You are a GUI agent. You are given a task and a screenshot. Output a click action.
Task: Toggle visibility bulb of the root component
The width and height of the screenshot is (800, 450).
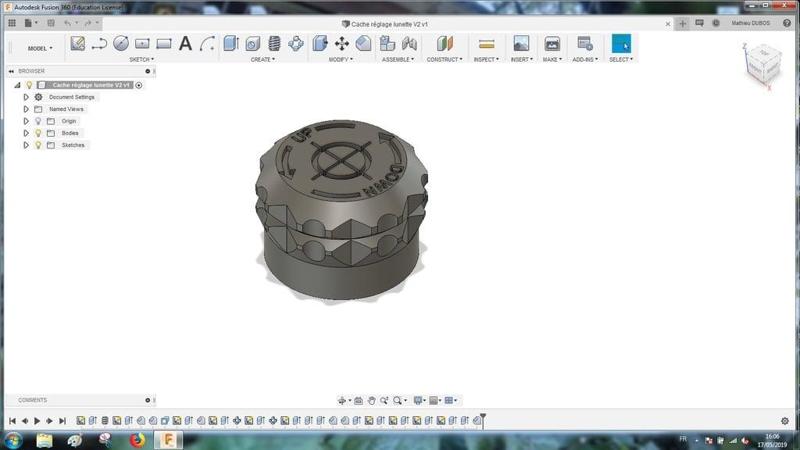coord(29,85)
